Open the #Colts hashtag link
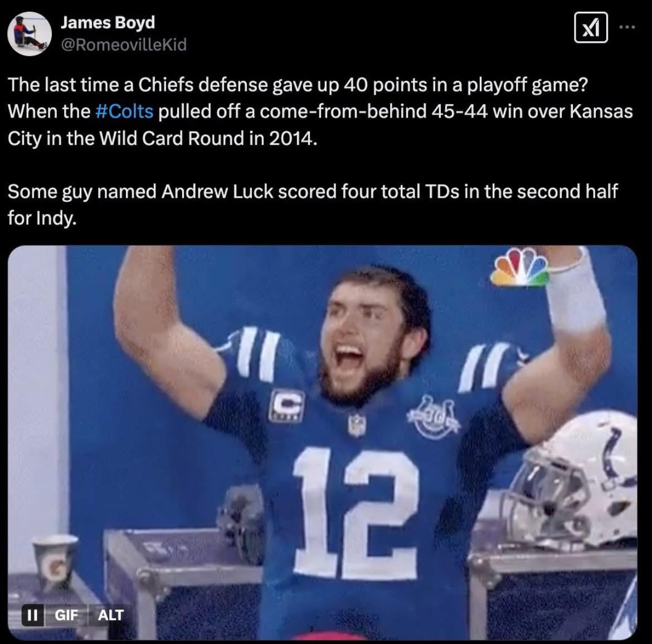Screen dimensions: 652x644 click(x=124, y=111)
